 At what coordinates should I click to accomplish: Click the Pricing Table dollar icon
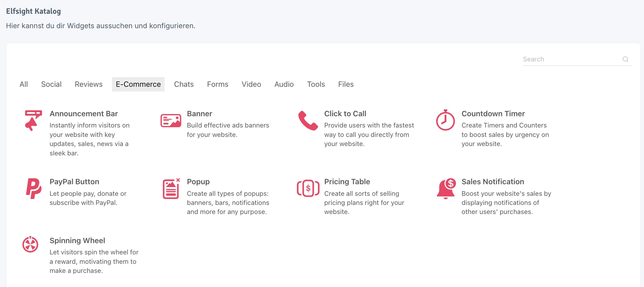pyautogui.click(x=308, y=188)
